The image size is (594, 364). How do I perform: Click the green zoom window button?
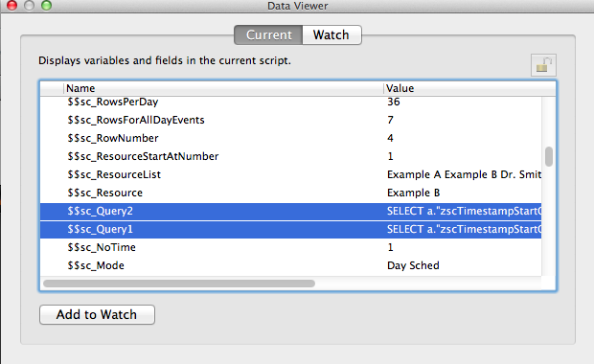[x=46, y=6]
